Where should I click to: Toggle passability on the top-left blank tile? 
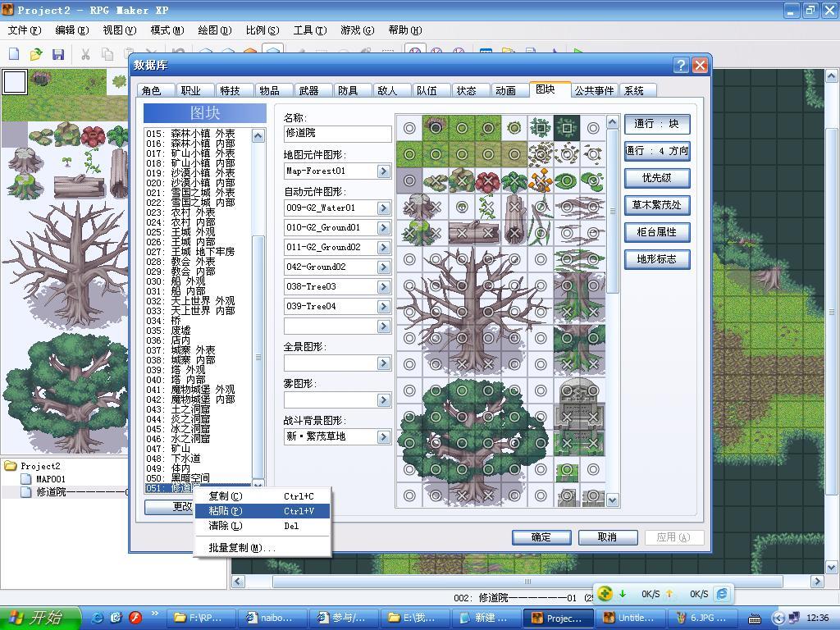coord(409,128)
